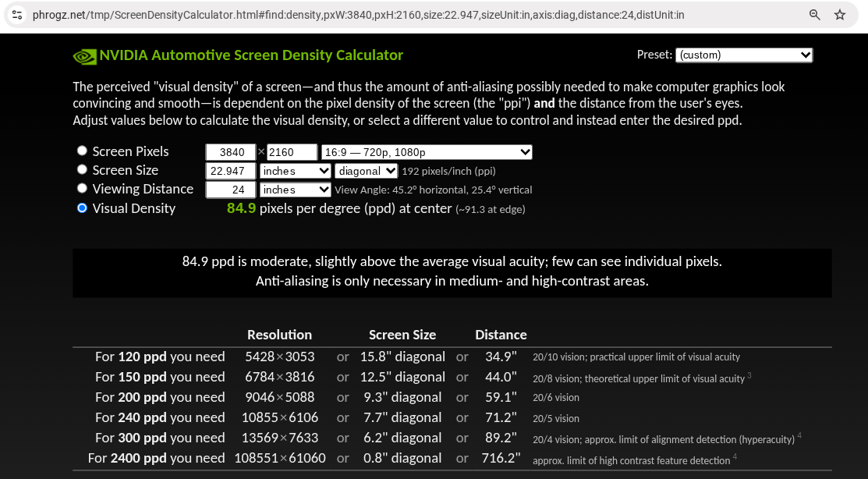
Task: Click the 59.1" distance cell
Action: click(x=501, y=397)
